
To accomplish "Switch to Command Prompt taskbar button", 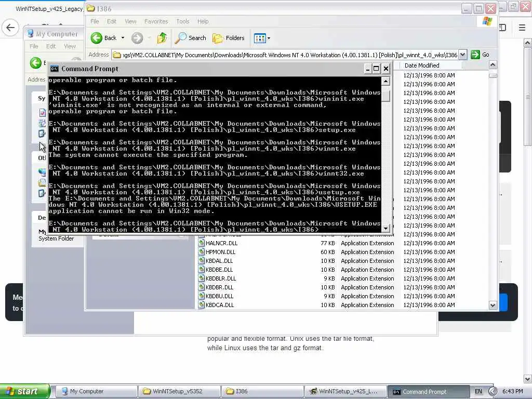I will pos(429,392).
